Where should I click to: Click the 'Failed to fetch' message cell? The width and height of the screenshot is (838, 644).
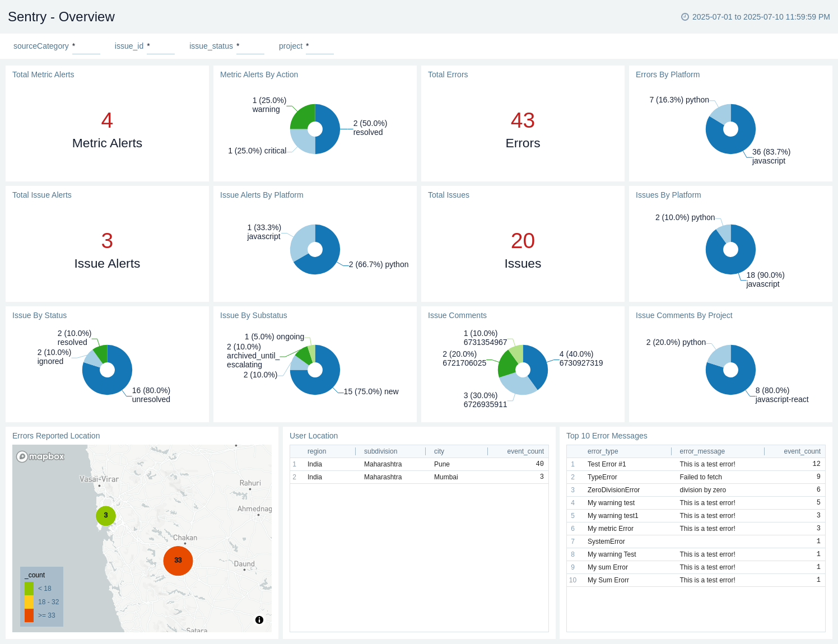pyautogui.click(x=701, y=477)
